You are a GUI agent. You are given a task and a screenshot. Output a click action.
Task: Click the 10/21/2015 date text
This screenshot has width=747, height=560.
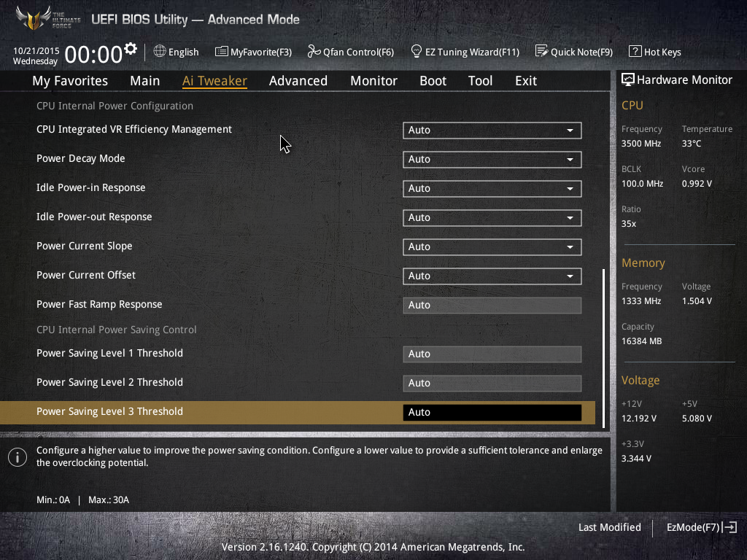(36, 50)
